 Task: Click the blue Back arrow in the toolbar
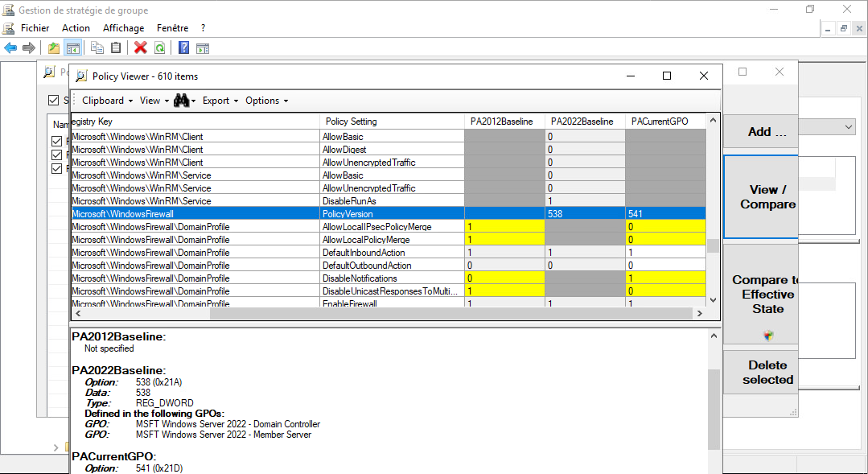pos(10,48)
